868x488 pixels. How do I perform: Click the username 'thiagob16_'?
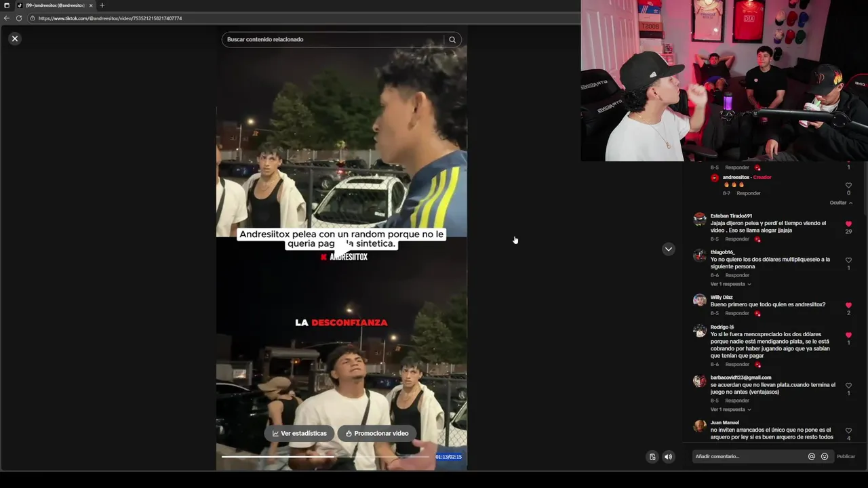tap(723, 252)
